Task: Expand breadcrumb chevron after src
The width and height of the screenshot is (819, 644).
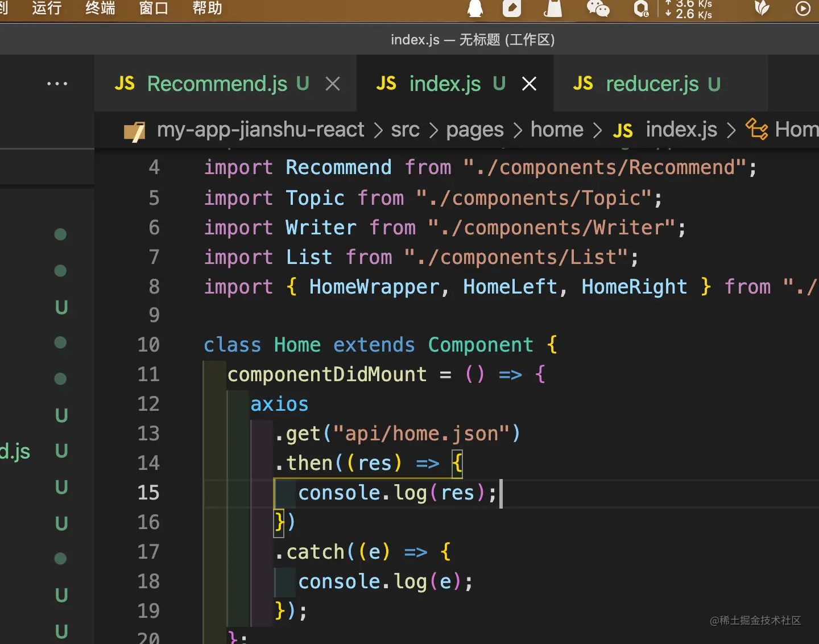Action: (433, 131)
